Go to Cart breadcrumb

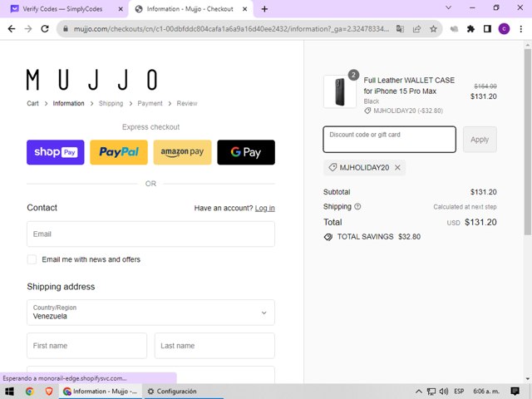tap(33, 103)
